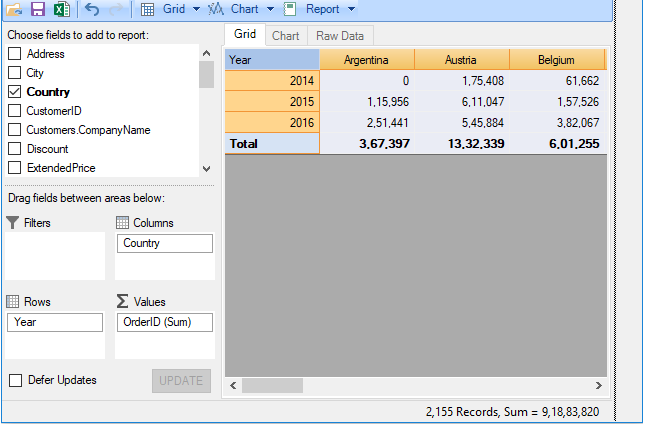Uncheck the Country field checkbox
The height and width of the screenshot is (426, 645).
(15, 92)
